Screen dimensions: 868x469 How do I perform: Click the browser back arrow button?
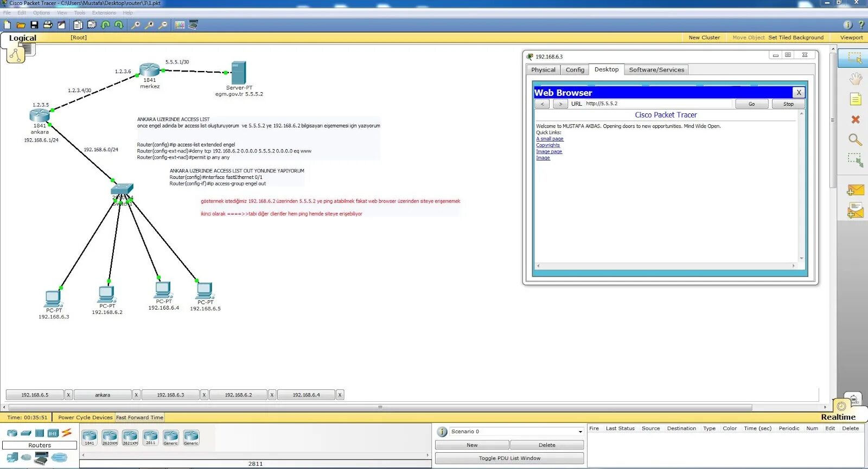[x=542, y=104]
